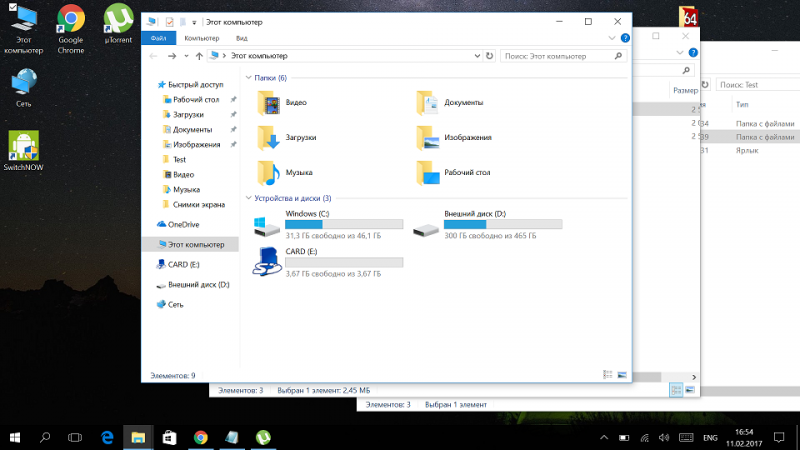The height and width of the screenshot is (450, 800).
Task: Open the Видео folder icon in Папки
Action: click(268, 103)
